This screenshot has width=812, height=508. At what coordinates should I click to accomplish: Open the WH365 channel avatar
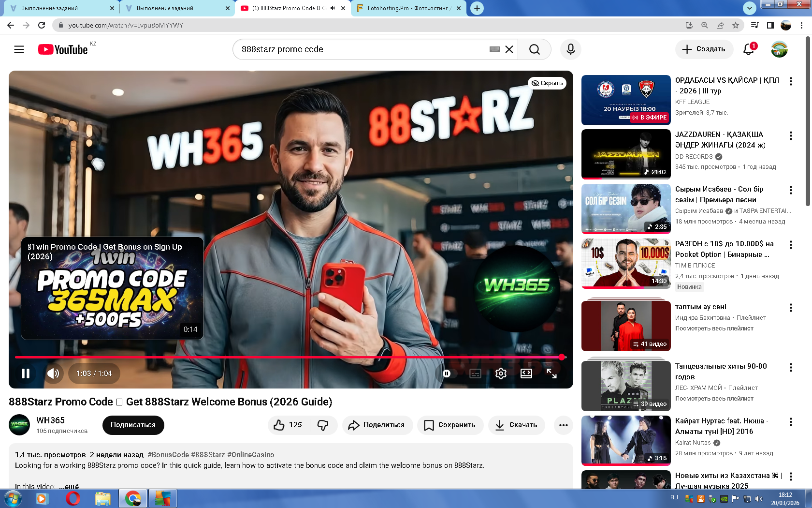(x=19, y=425)
